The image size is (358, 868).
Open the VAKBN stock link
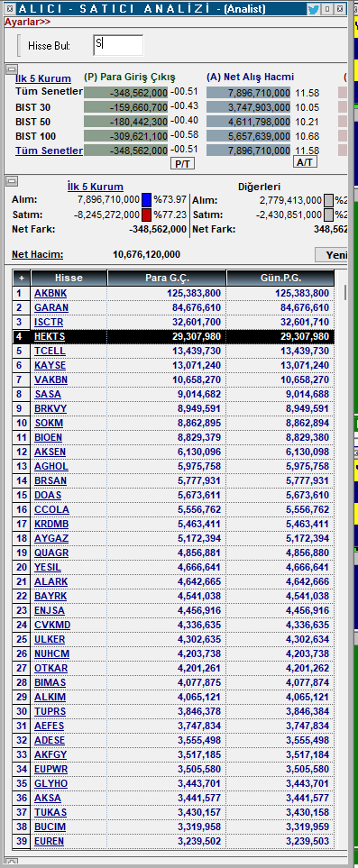point(50,379)
